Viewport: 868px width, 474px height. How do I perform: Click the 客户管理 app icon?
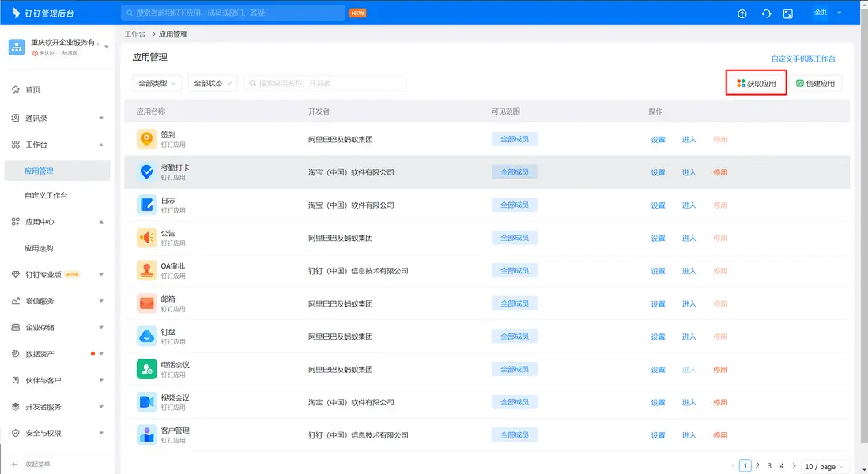click(147, 434)
